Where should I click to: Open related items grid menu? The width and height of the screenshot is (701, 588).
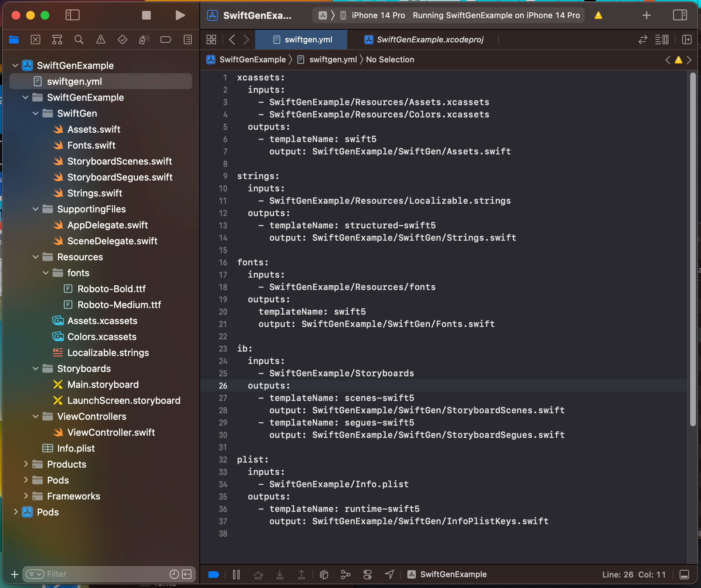click(x=211, y=40)
